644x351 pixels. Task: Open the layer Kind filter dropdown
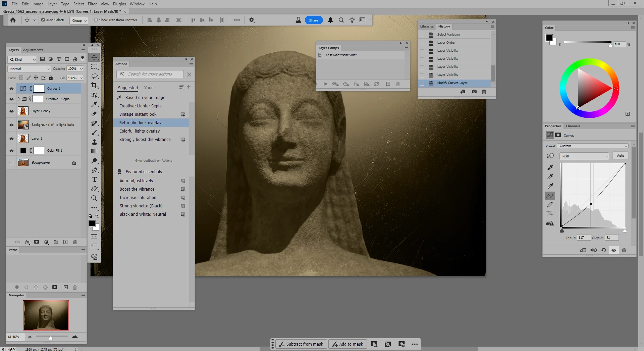pyautogui.click(x=22, y=59)
